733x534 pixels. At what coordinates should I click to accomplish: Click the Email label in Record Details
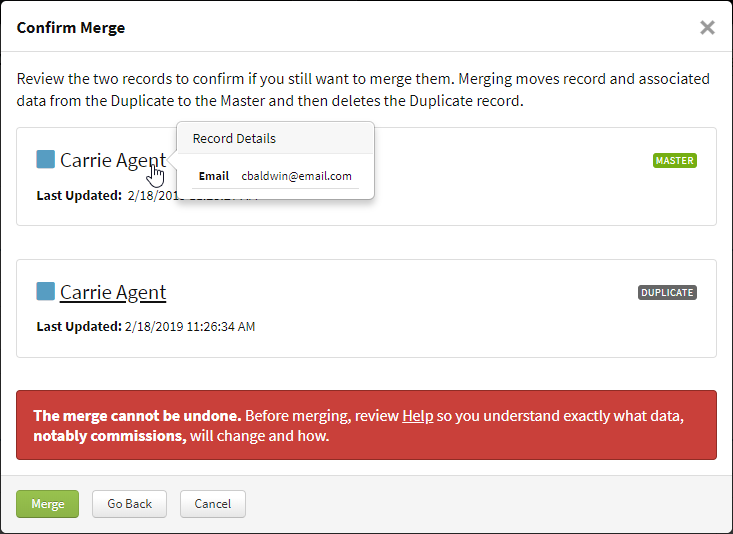214,176
